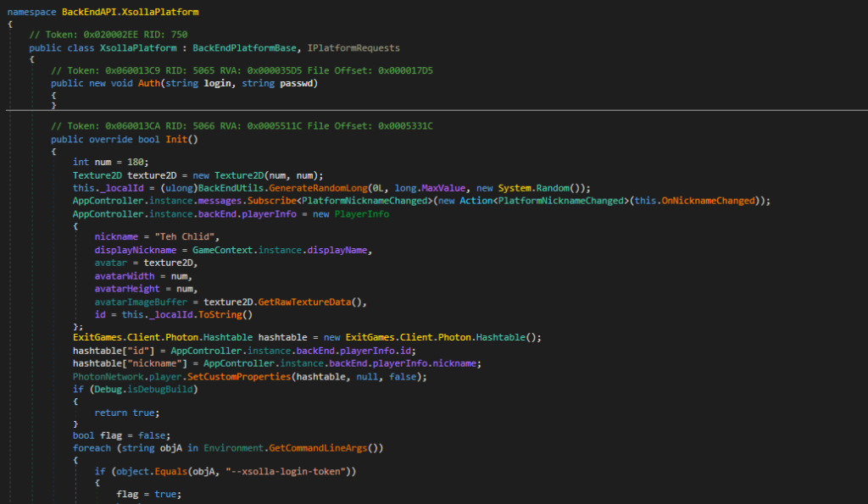
Task: Select the displayNickname property
Action: 136,250
